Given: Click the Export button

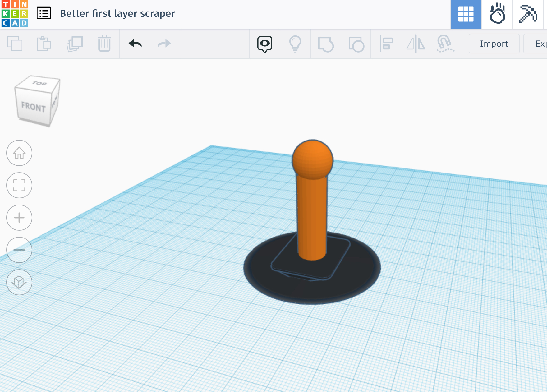Looking at the screenshot, I should pos(536,44).
